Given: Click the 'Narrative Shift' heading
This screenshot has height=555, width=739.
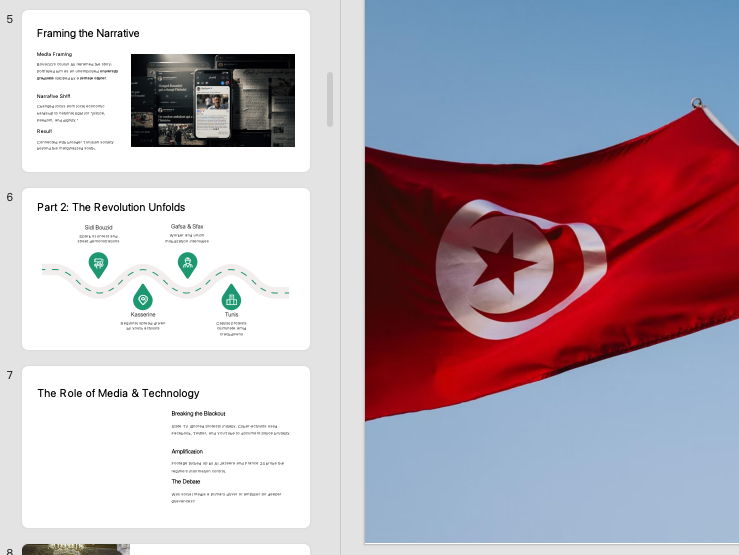Looking at the screenshot, I should [53, 96].
